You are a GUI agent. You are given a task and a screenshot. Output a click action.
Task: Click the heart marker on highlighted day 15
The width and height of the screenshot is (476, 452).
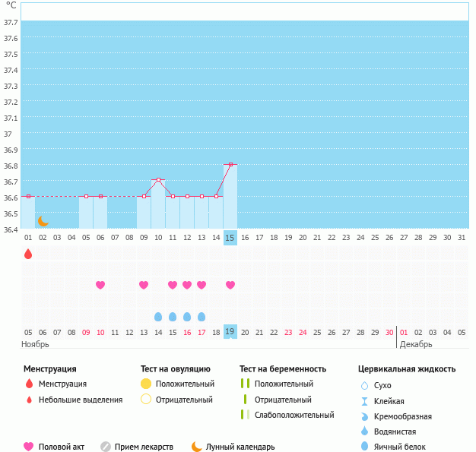(230, 285)
